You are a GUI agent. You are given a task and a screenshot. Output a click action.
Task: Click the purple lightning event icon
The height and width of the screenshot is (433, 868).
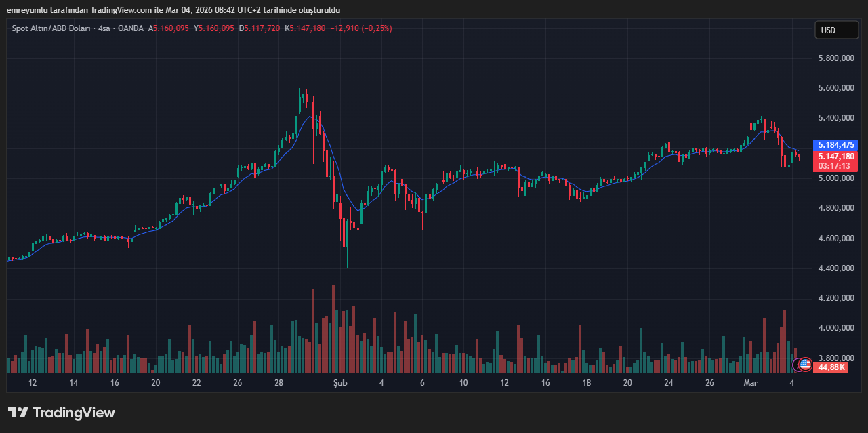pyautogui.click(x=798, y=365)
